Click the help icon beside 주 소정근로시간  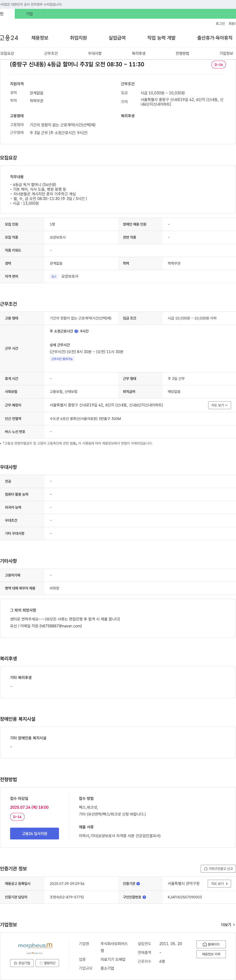pyautogui.click(x=76, y=331)
